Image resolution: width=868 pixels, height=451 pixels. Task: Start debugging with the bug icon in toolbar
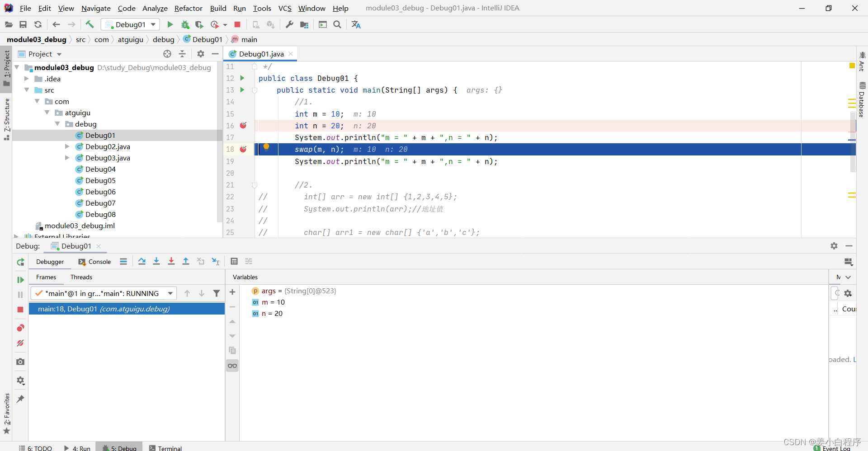click(x=185, y=24)
